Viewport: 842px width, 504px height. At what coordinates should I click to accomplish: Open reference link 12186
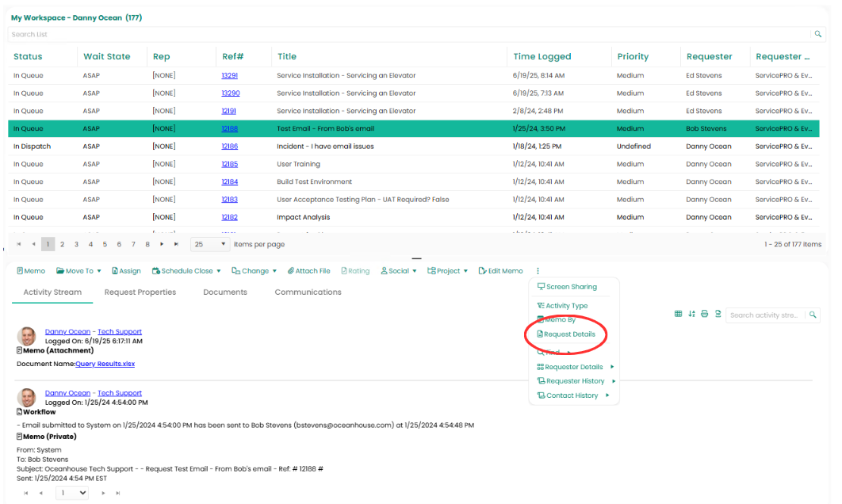229,147
